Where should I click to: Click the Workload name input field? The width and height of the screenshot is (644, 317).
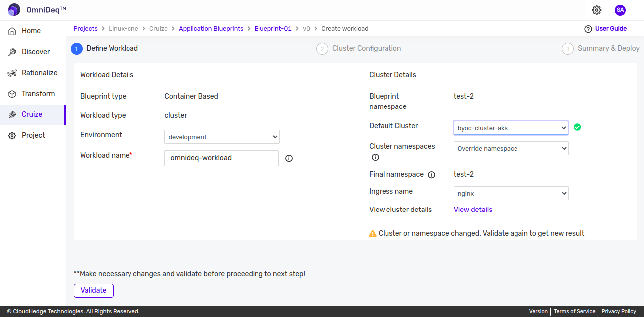(221, 158)
